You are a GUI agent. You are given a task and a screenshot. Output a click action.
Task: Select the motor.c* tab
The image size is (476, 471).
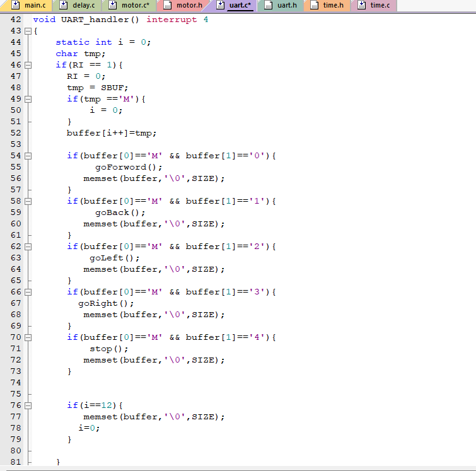point(129,6)
